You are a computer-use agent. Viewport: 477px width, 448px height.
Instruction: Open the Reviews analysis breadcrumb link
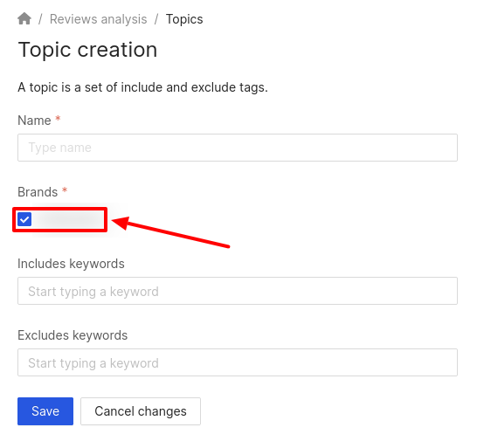(x=98, y=19)
